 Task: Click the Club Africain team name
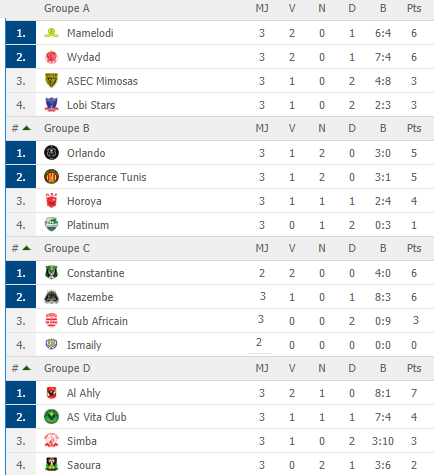click(x=97, y=321)
